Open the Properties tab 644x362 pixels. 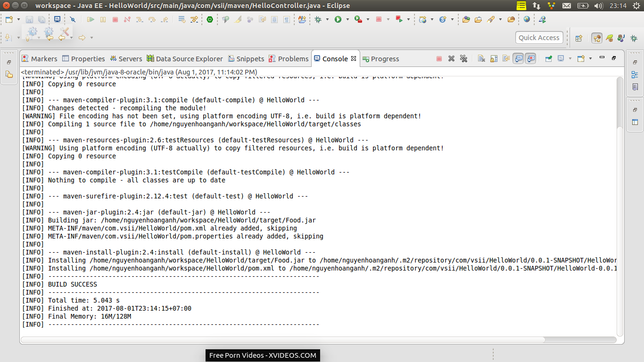[x=83, y=58]
